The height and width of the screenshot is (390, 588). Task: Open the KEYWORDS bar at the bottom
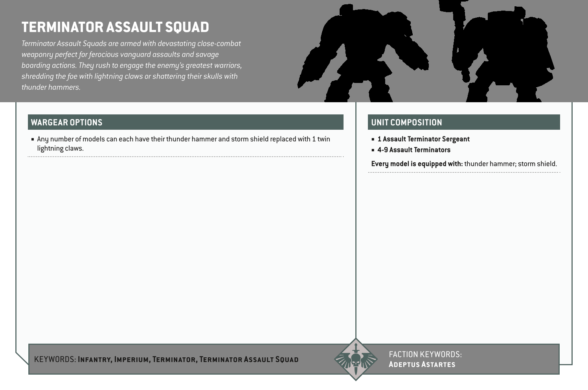pyautogui.click(x=55, y=359)
